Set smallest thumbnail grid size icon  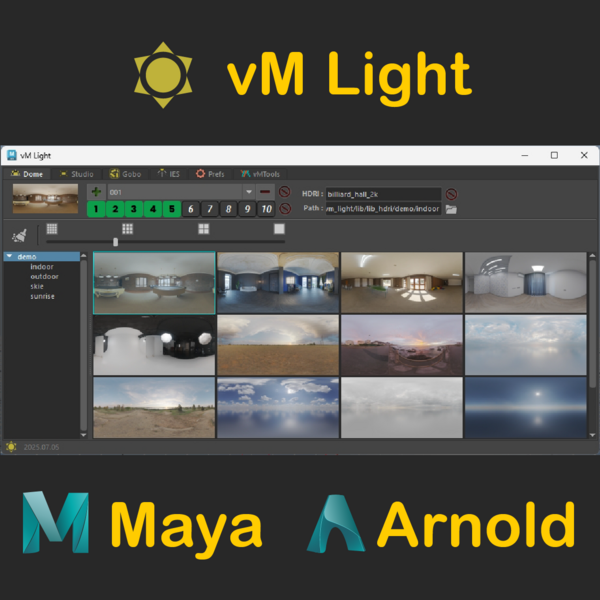point(52,229)
